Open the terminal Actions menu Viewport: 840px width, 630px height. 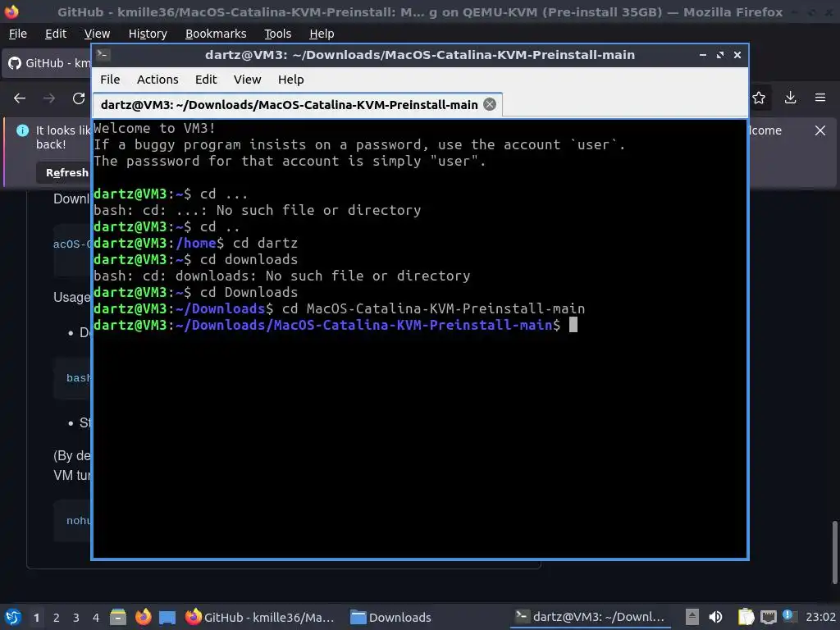click(157, 80)
